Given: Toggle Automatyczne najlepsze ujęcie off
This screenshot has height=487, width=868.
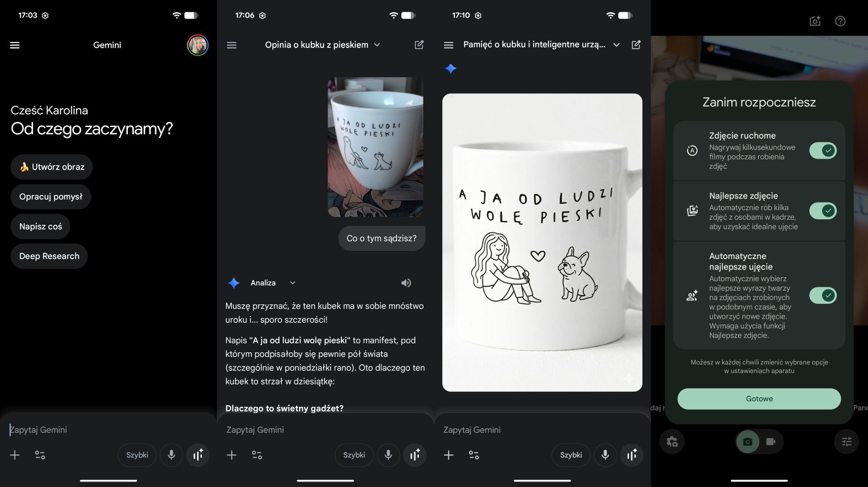Looking at the screenshot, I should tap(822, 295).
